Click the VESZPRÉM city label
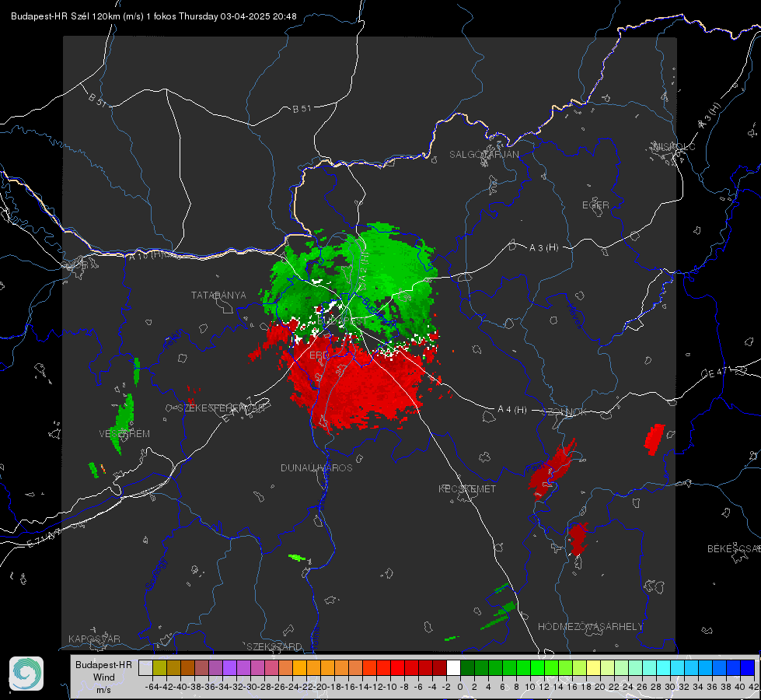The height and width of the screenshot is (700, 761). tap(124, 433)
